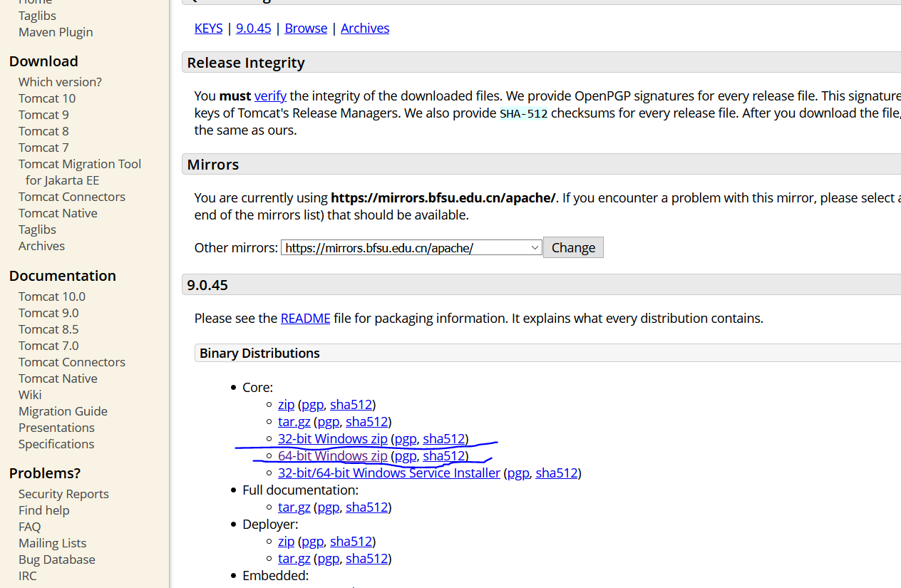The height and width of the screenshot is (588, 901).
Task: Go to Tomcat 7 download page
Action: point(43,148)
